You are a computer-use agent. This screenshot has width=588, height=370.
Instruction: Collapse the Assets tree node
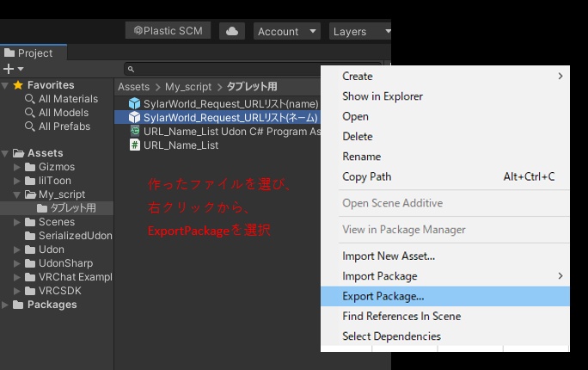(x=5, y=153)
